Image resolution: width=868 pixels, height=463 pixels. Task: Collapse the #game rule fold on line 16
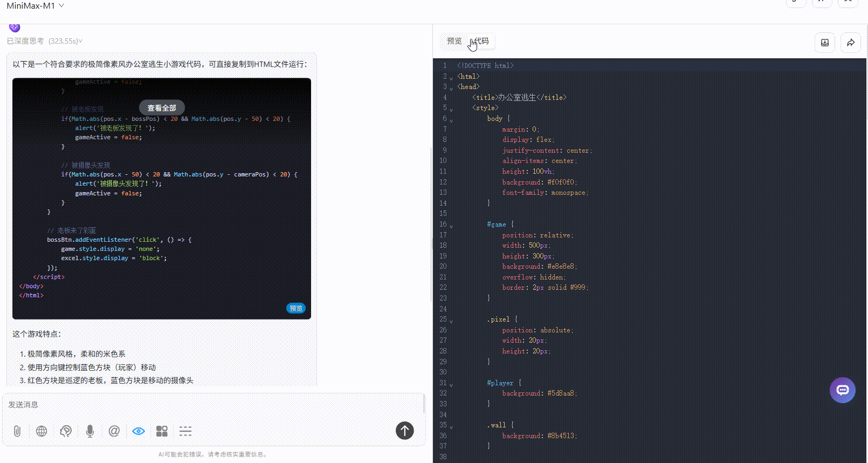pyautogui.click(x=451, y=226)
